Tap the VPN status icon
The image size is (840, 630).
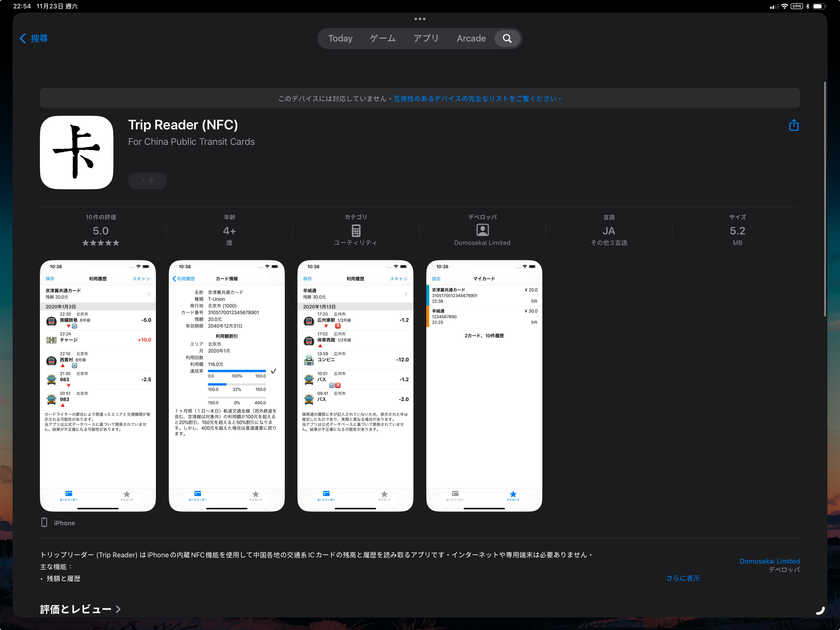click(796, 6)
